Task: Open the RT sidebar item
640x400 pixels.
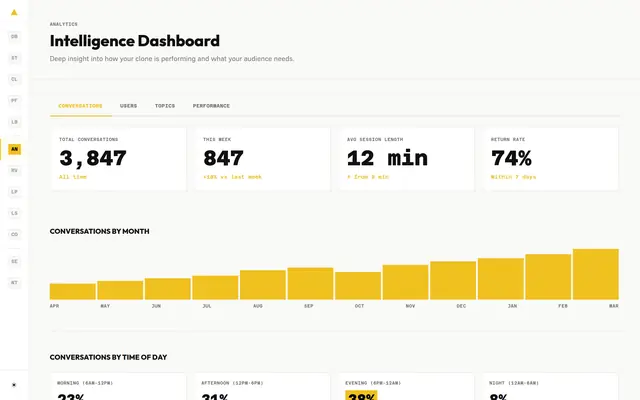Action: (14, 282)
